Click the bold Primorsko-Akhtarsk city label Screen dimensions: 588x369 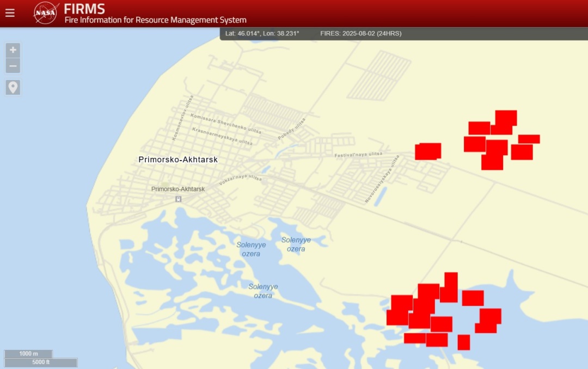pos(178,160)
